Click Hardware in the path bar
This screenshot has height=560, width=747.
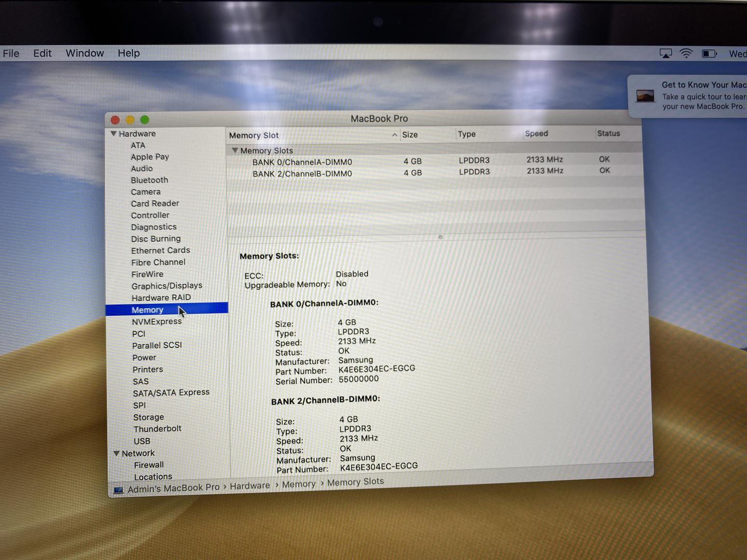click(250, 486)
